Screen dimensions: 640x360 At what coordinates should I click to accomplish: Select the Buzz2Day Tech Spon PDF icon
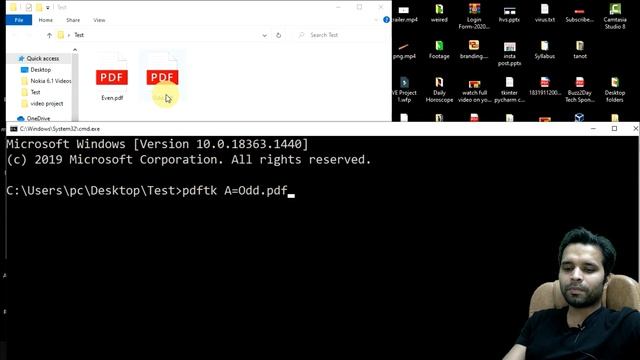pyautogui.click(x=580, y=89)
